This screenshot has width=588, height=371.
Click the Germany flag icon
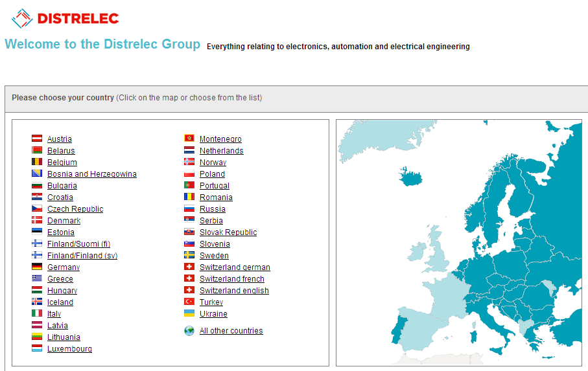[x=37, y=267]
